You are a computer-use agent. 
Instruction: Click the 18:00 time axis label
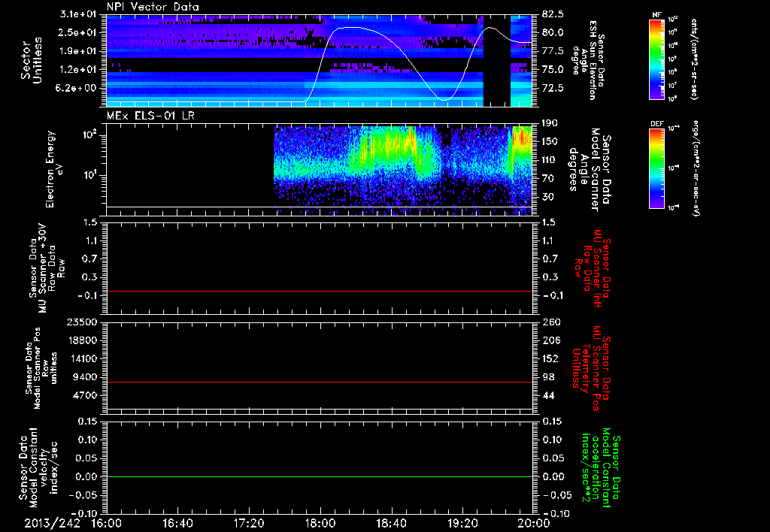click(x=320, y=523)
